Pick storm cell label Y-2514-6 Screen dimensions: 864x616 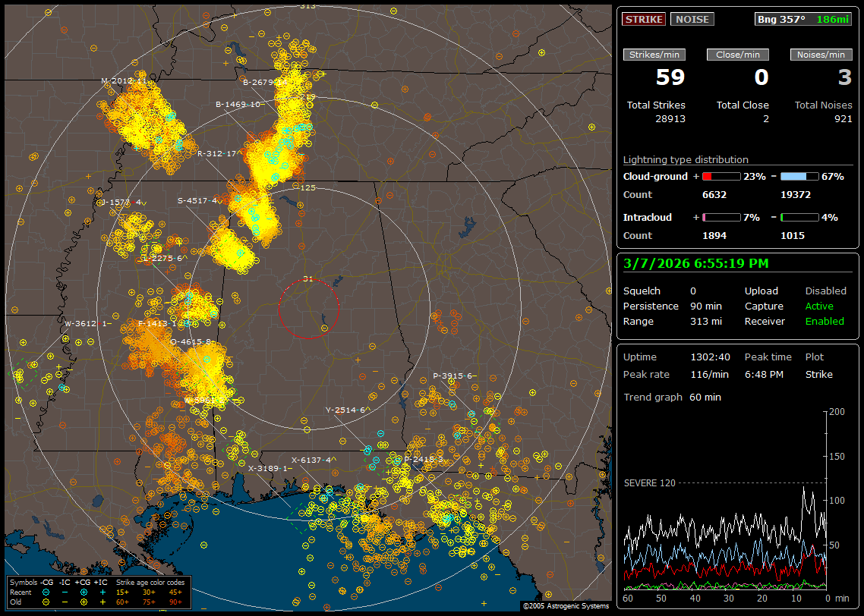point(345,410)
